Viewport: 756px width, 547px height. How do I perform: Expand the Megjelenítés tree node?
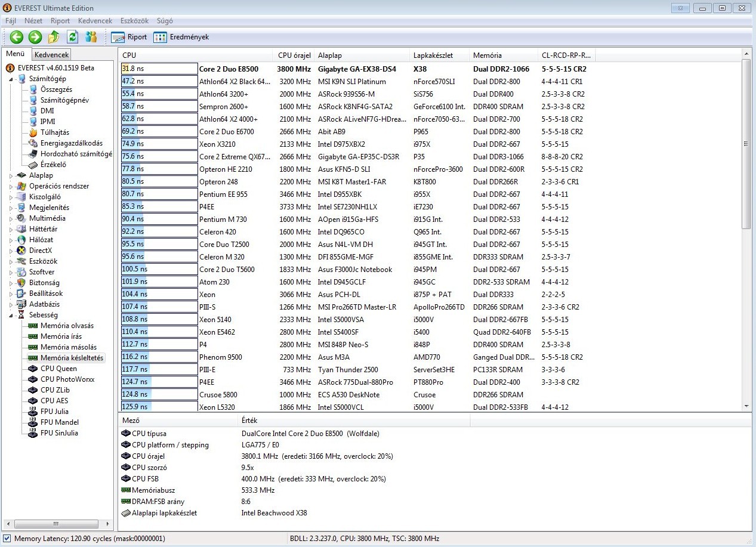(x=11, y=208)
